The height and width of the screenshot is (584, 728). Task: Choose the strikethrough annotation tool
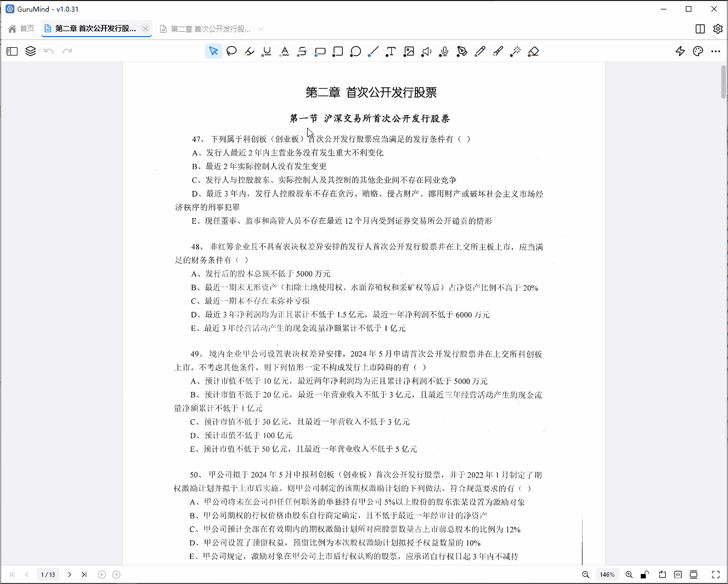[x=303, y=51]
